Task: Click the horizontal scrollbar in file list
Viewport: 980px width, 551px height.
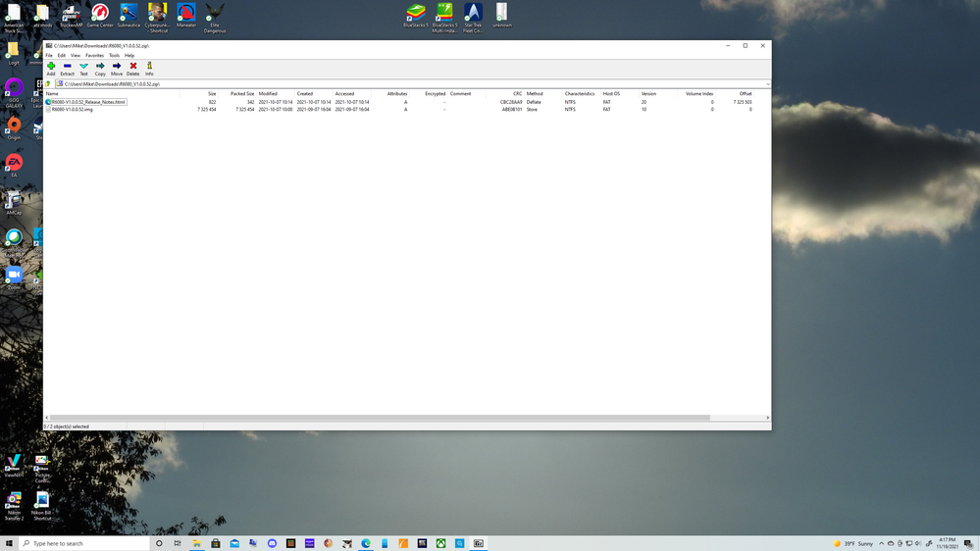Action: pos(392,418)
